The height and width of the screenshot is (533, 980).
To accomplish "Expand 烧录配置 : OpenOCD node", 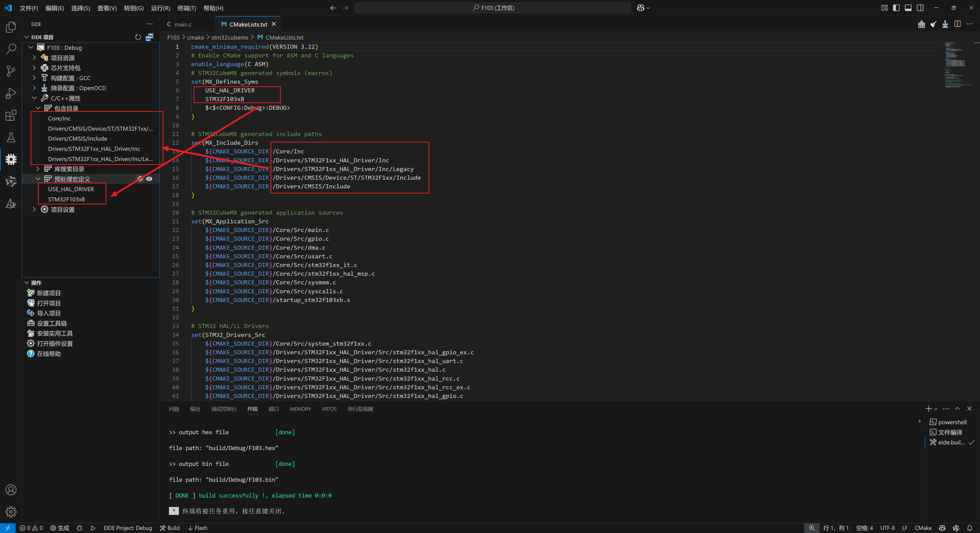I will (34, 88).
